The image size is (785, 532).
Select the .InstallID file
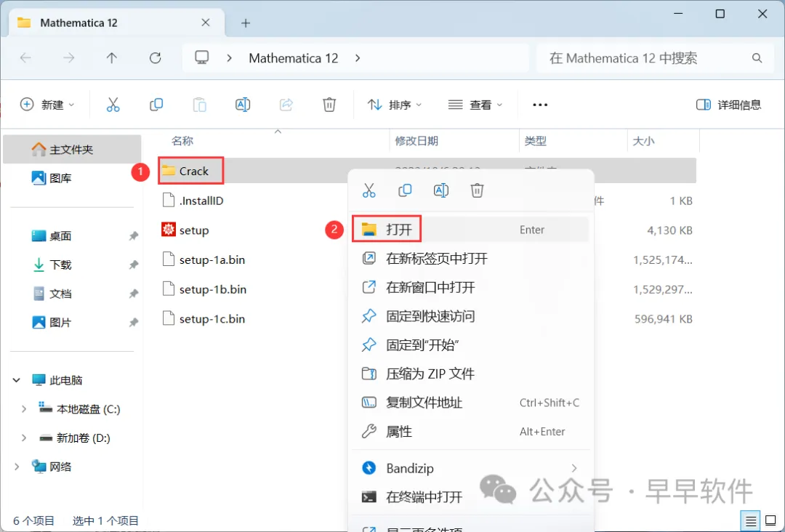[193, 201]
